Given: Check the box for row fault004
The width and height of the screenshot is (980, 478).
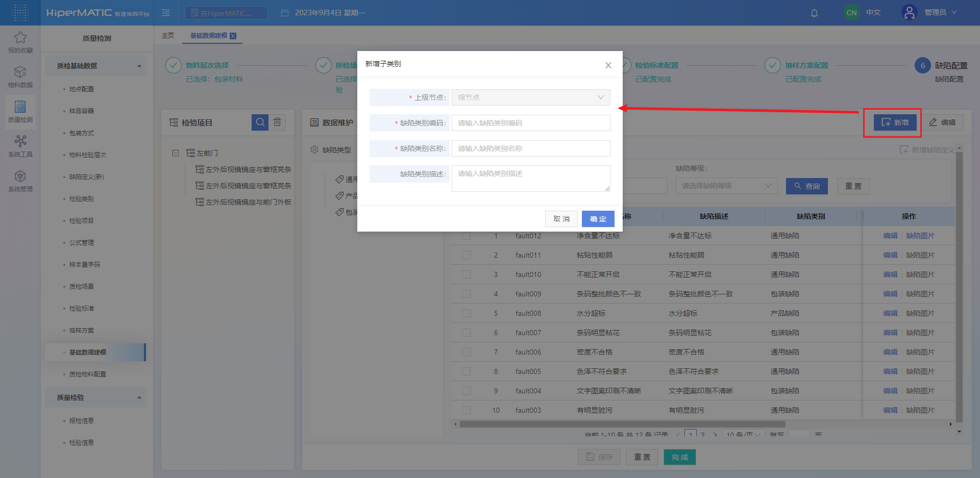Looking at the screenshot, I should click(x=467, y=391).
